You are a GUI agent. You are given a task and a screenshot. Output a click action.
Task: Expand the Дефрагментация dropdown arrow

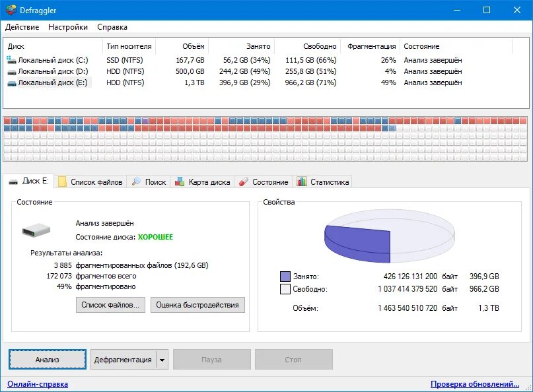pyautogui.click(x=162, y=360)
